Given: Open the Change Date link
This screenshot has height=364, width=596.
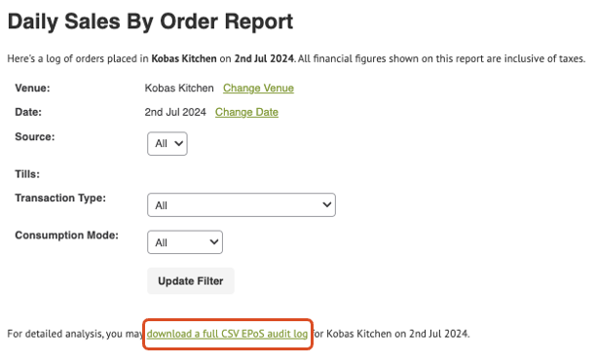Looking at the screenshot, I should [x=246, y=112].
